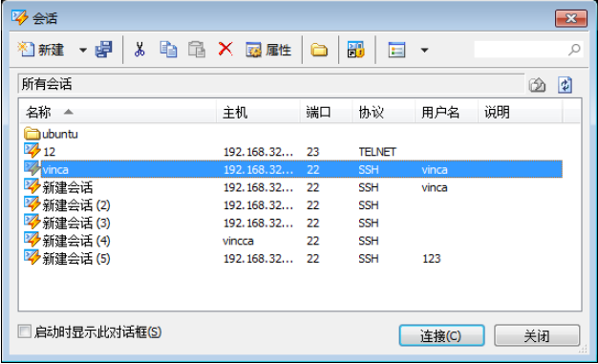Click the 所有会话 path field
This screenshot has width=598, height=364.
pyautogui.click(x=270, y=84)
